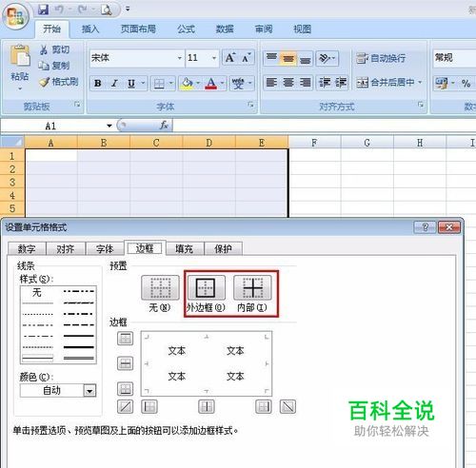
Task: Open the number format dropdown 常规
Action: click(x=454, y=58)
